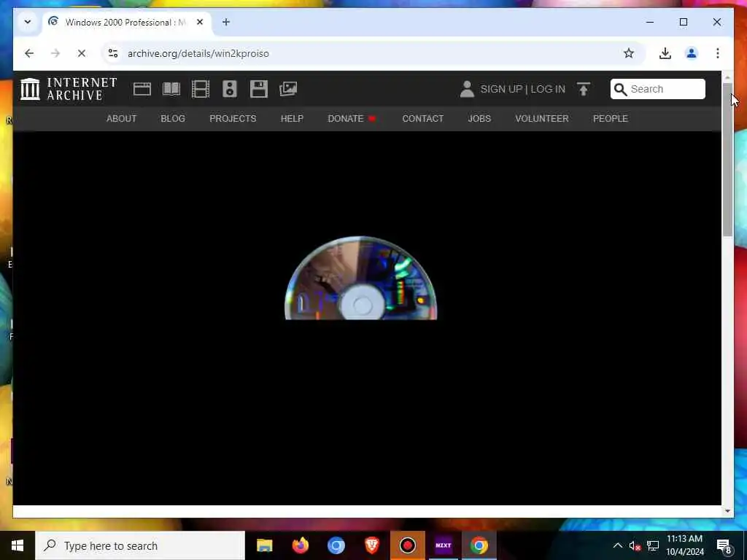Bookmark this page with the star icon
The width and height of the screenshot is (747, 560).
click(x=629, y=53)
